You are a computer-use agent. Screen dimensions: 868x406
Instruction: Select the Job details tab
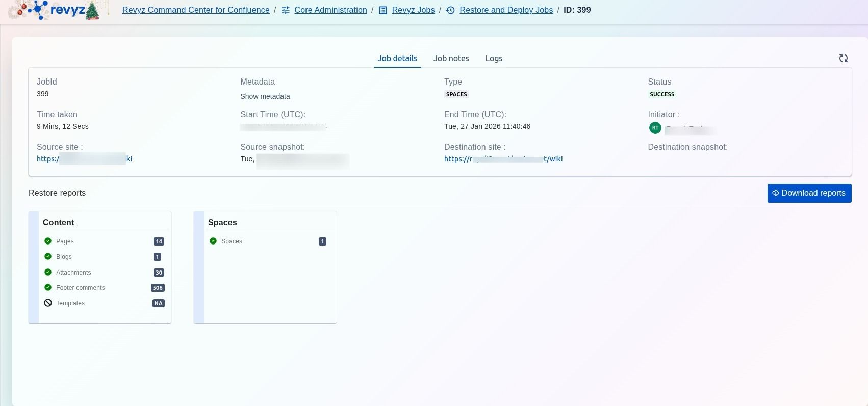pyautogui.click(x=397, y=59)
